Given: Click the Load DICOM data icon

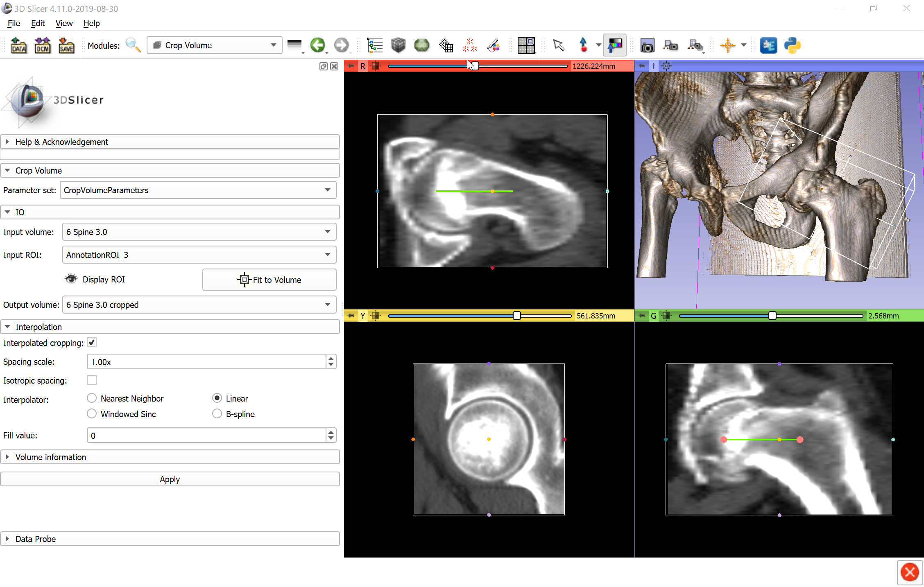Looking at the screenshot, I should tap(43, 45).
